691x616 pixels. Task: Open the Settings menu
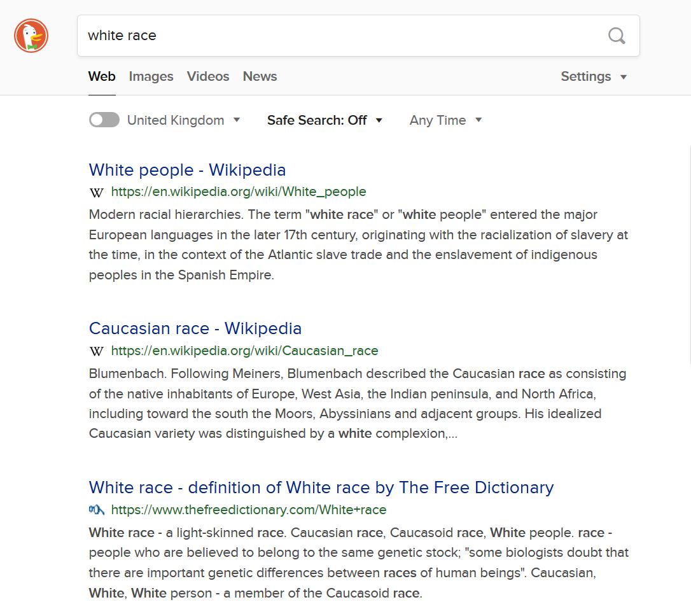[594, 76]
